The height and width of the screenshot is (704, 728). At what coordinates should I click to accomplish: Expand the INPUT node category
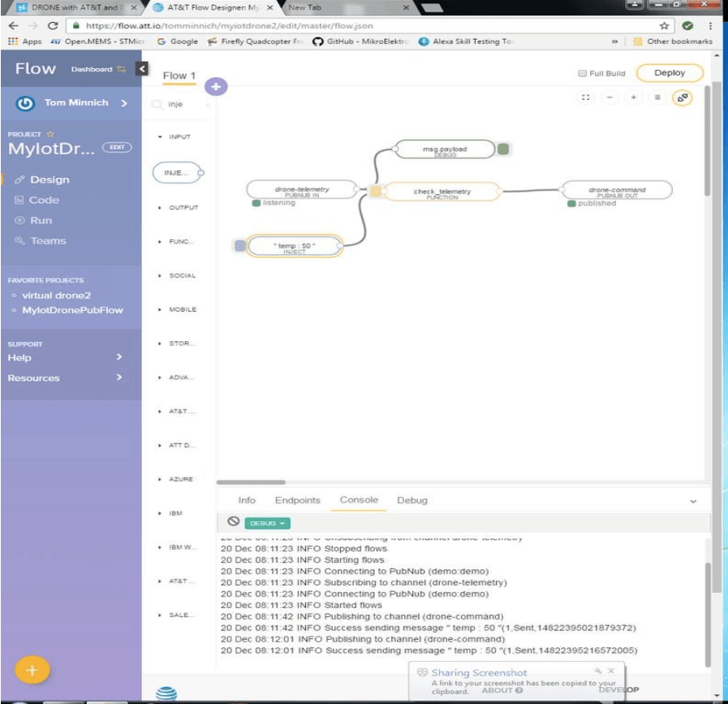pyautogui.click(x=174, y=136)
